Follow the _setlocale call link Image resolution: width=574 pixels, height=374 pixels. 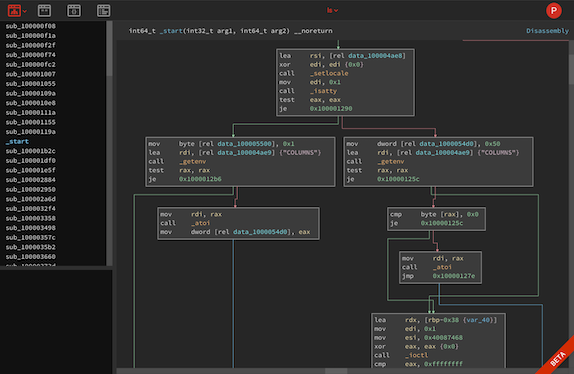[329, 73]
